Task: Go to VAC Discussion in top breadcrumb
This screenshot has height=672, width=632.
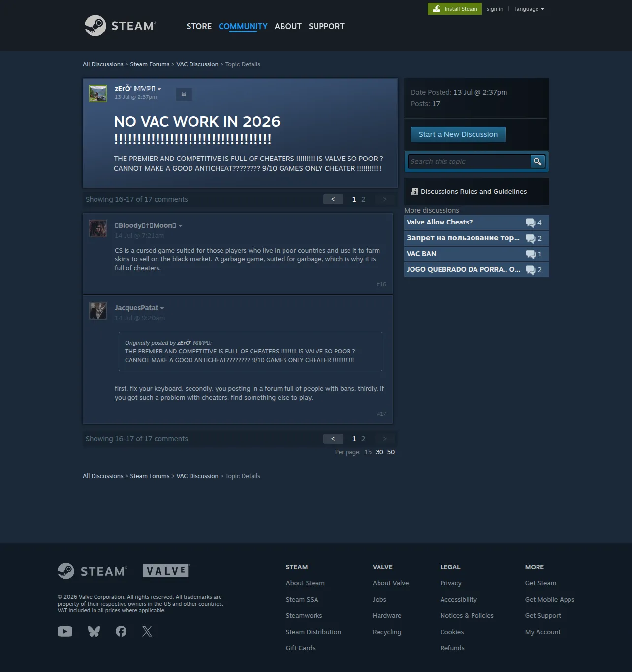Action: coord(197,64)
